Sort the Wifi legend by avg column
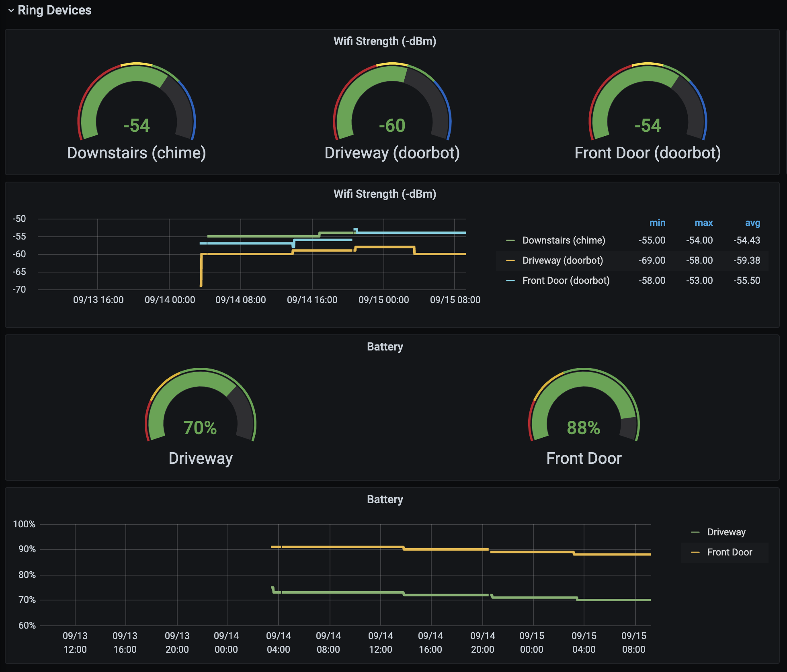787x672 pixels. click(752, 223)
